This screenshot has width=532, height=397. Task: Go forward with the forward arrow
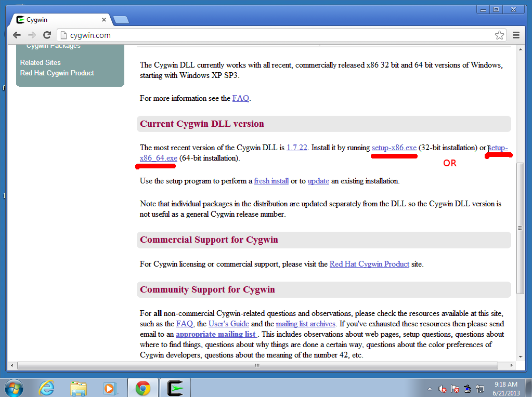(32, 35)
